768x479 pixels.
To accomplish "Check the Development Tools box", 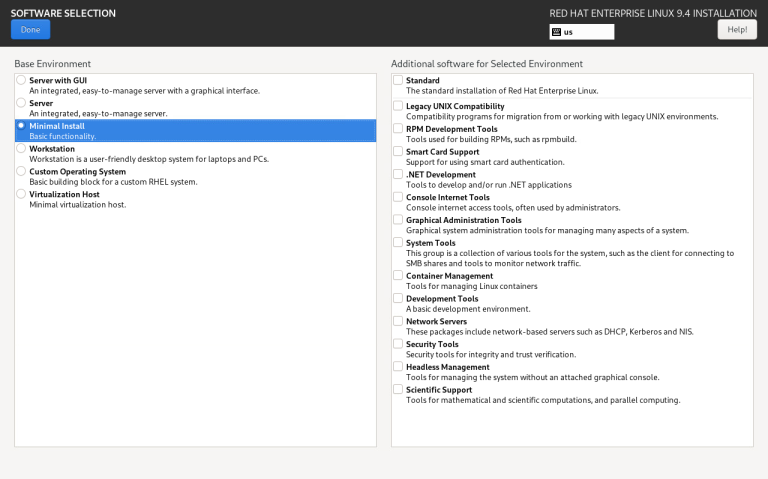I will [x=398, y=298].
